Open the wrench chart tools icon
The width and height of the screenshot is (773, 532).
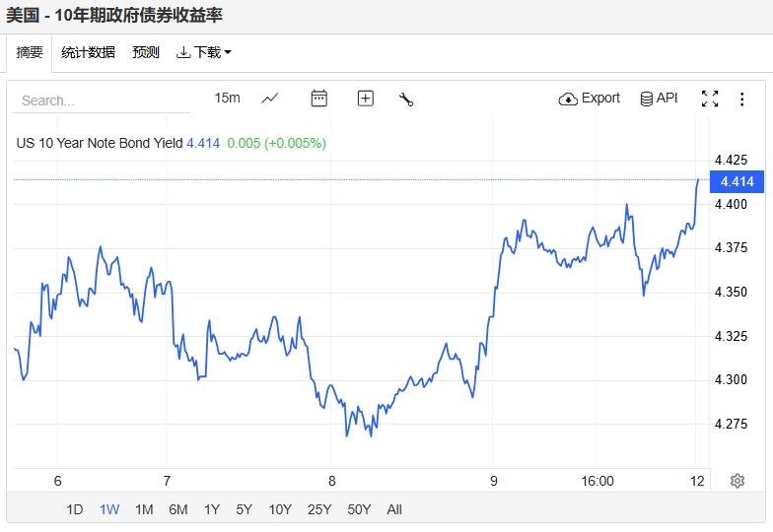pos(406,100)
